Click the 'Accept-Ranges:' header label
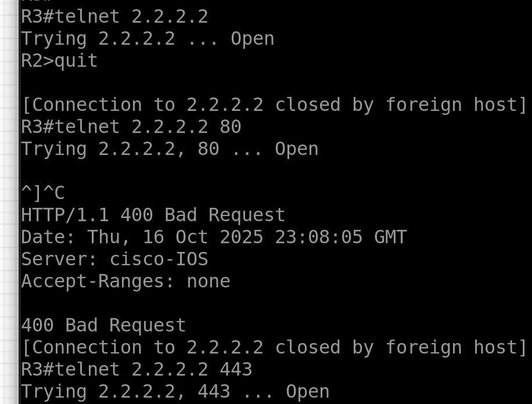532x404 pixels. 98,281
